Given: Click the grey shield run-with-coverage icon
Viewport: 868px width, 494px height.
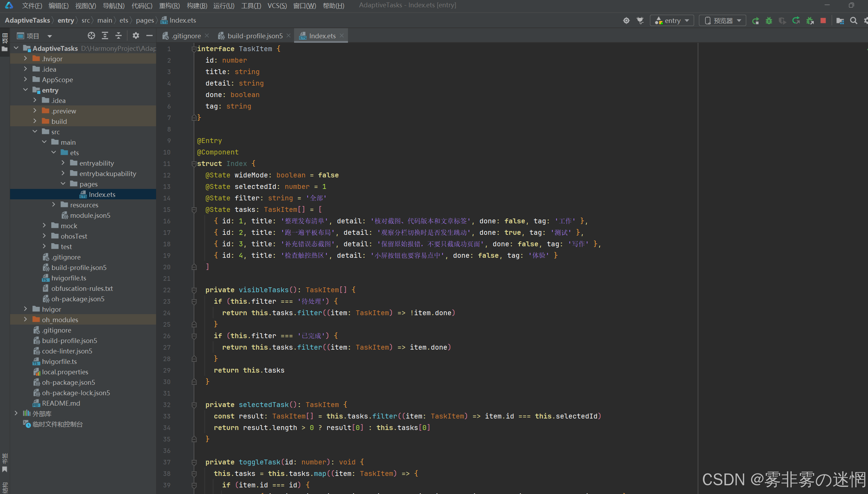Looking at the screenshot, I should [x=782, y=21].
